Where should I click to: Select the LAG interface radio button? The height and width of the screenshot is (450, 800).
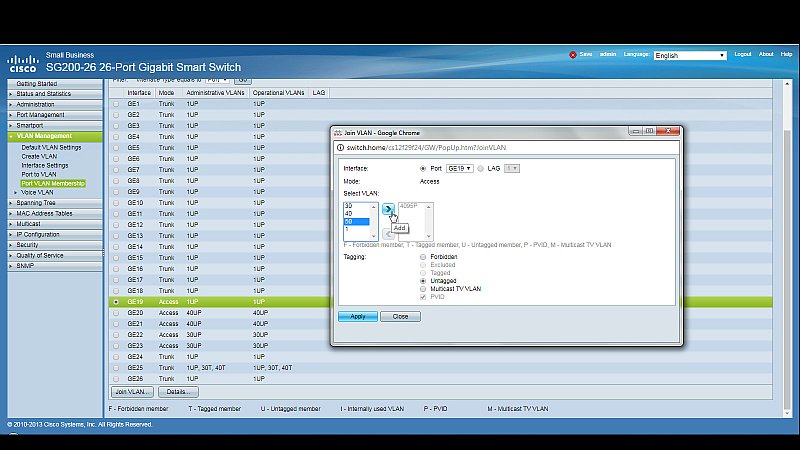click(481, 169)
